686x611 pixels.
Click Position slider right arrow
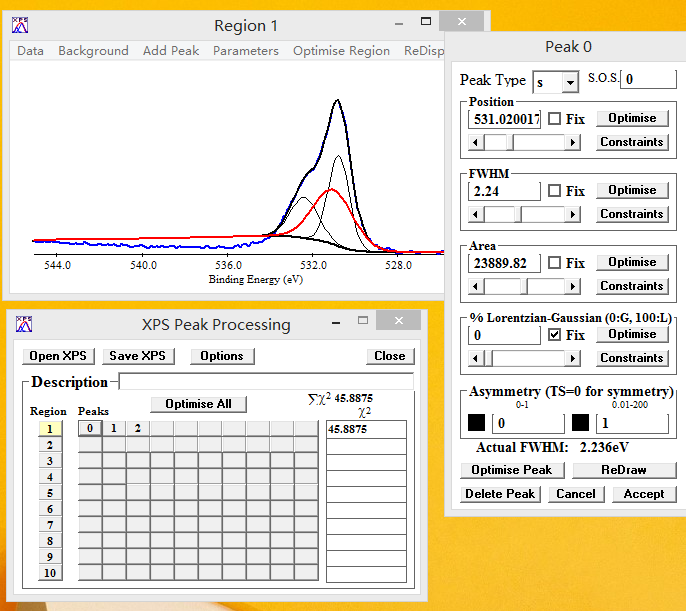click(x=572, y=142)
